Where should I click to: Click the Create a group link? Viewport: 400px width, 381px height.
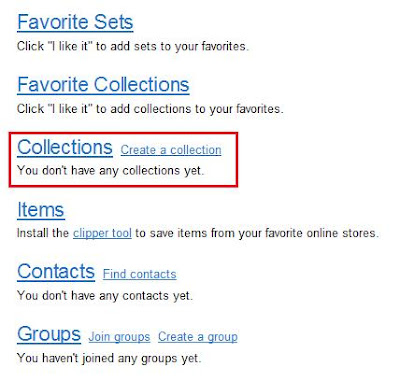(x=198, y=337)
